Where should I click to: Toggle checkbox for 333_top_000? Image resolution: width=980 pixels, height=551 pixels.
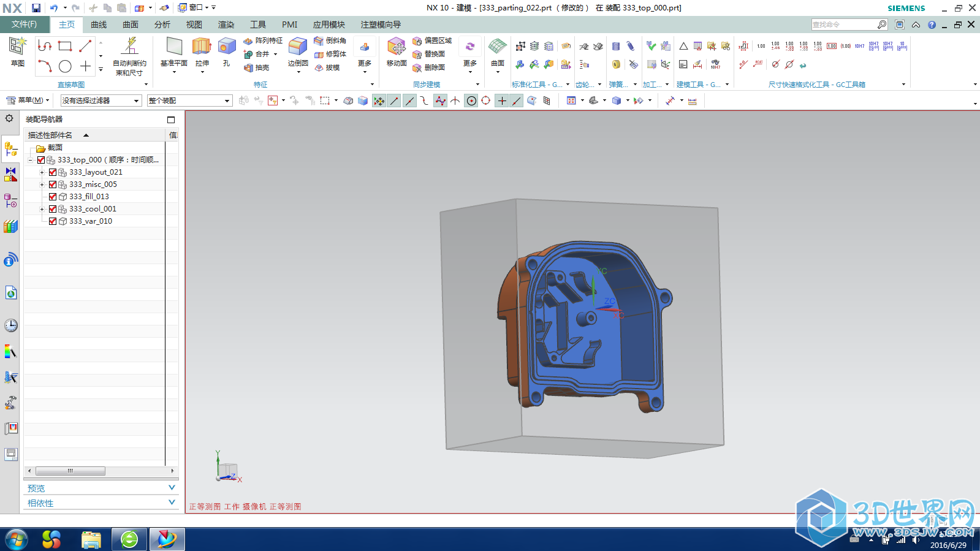(x=41, y=160)
